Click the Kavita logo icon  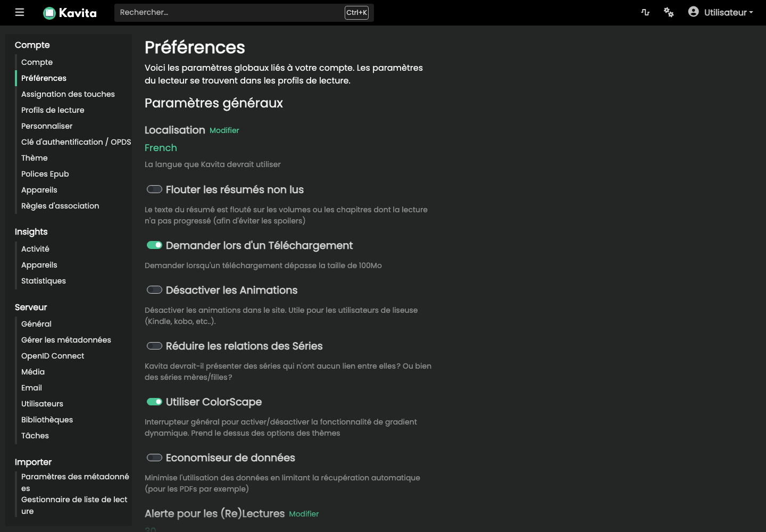pyautogui.click(x=49, y=13)
